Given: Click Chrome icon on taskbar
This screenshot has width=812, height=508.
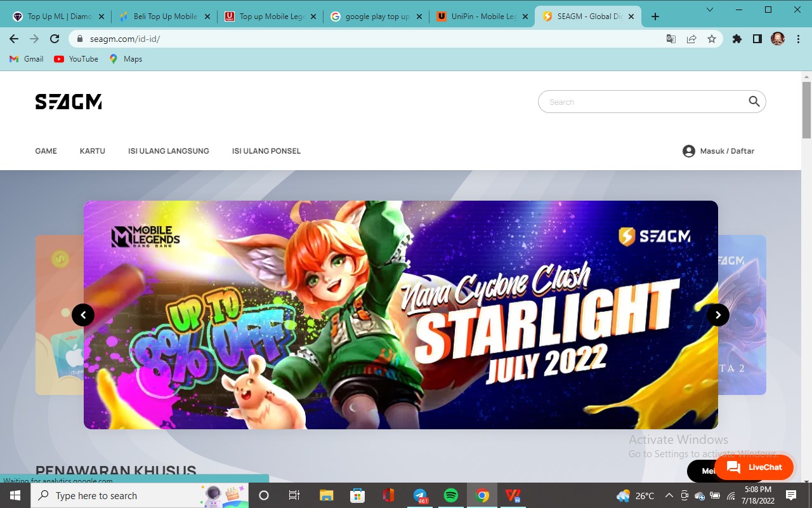Looking at the screenshot, I should tap(482, 495).
